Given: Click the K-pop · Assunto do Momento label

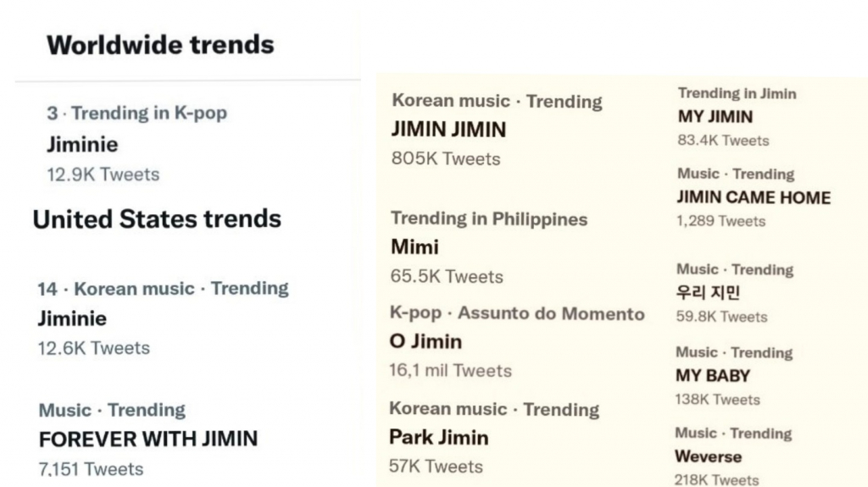Looking at the screenshot, I should [517, 313].
